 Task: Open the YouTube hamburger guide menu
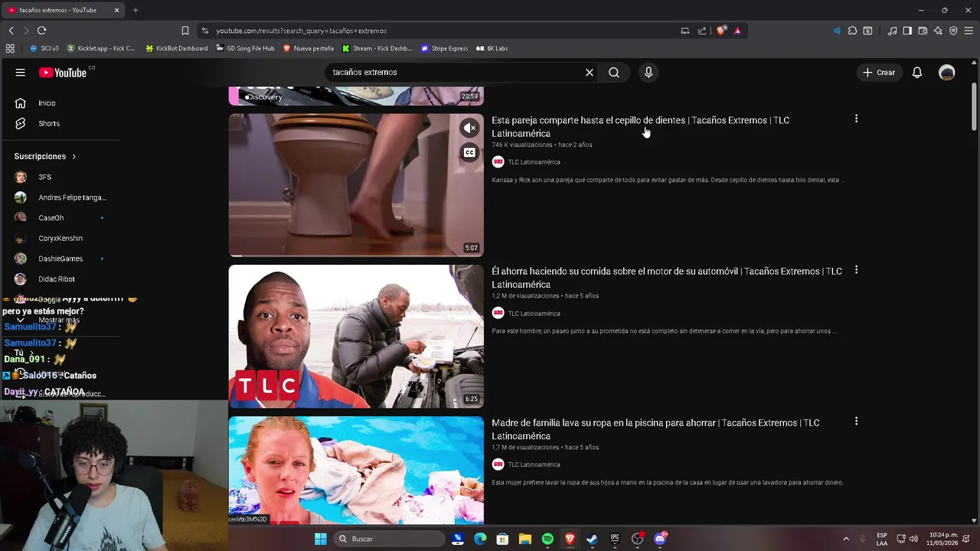tap(20, 73)
